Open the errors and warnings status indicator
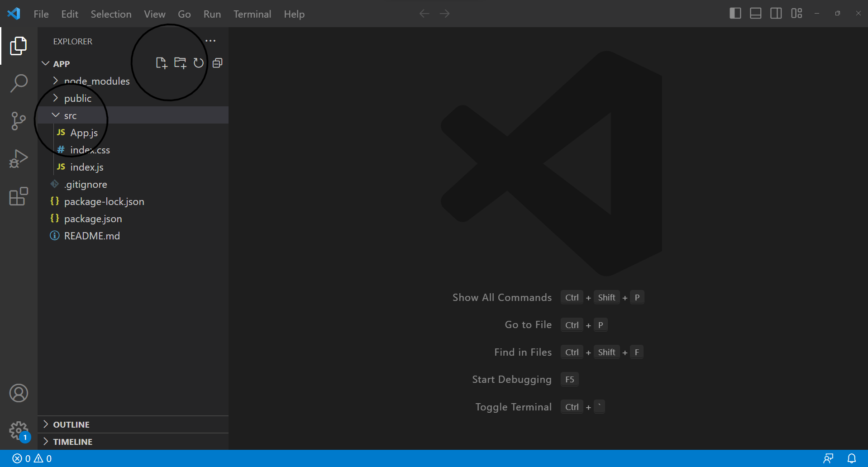 coord(32,458)
